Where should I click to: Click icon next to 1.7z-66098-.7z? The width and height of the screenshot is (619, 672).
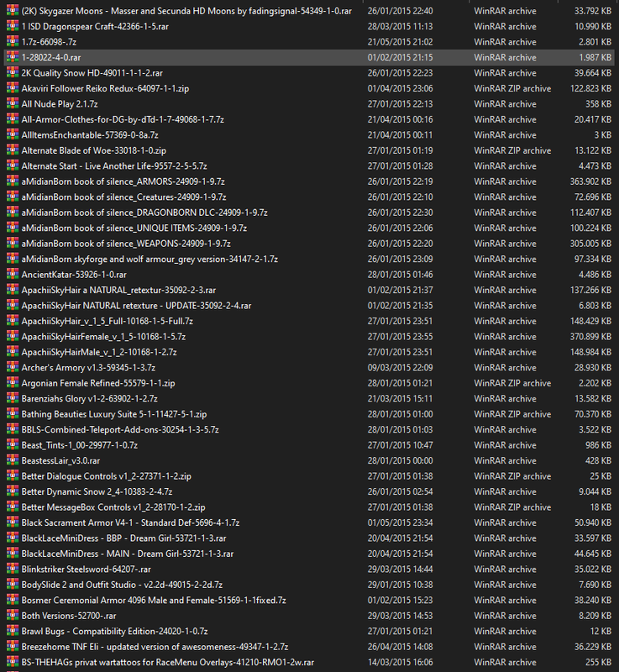(13, 41)
